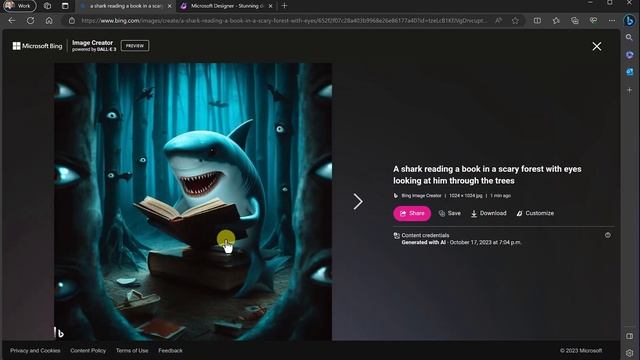640x360 pixels.
Task: Share the generated shark image
Action: pyautogui.click(x=412, y=213)
